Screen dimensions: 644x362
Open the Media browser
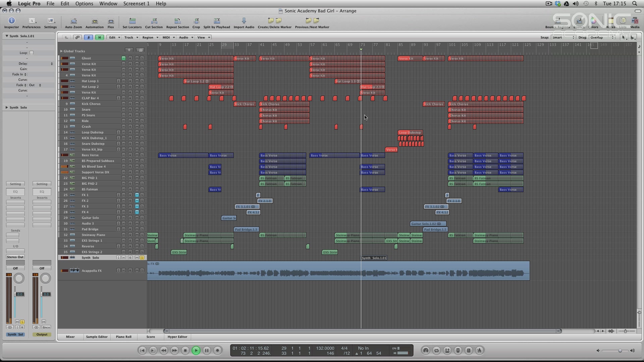click(635, 23)
